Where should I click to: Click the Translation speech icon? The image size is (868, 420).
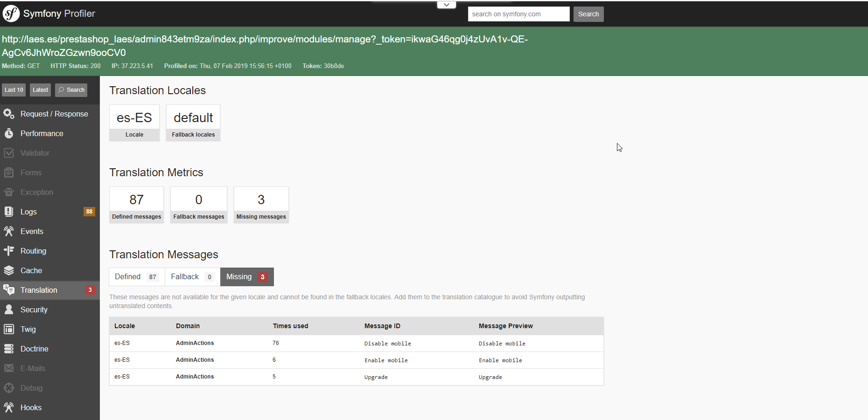tap(9, 290)
